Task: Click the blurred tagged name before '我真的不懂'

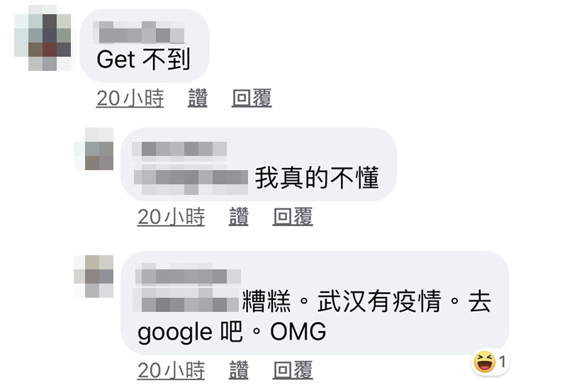Action: 191,179
